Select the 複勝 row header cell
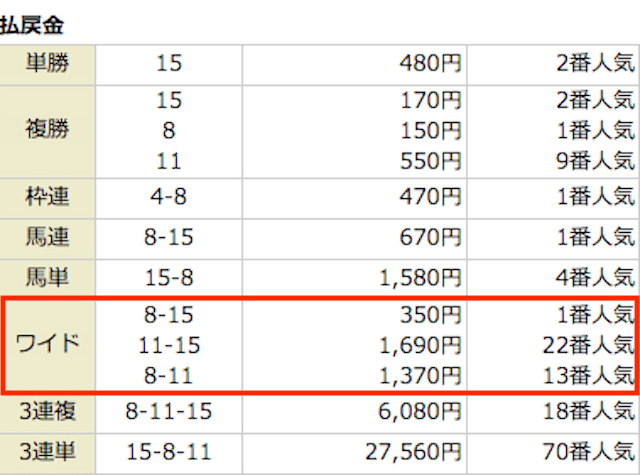Screen dimensions: 640x475 (x=47, y=131)
